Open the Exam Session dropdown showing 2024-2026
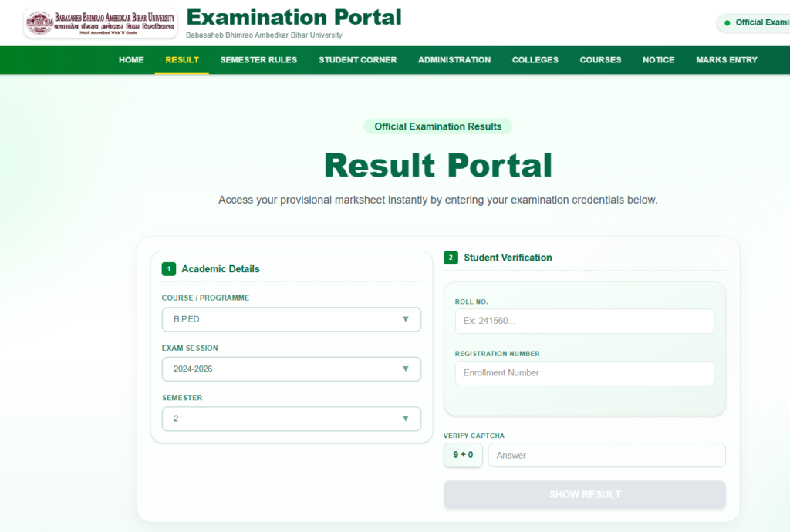790x532 pixels. click(x=291, y=369)
